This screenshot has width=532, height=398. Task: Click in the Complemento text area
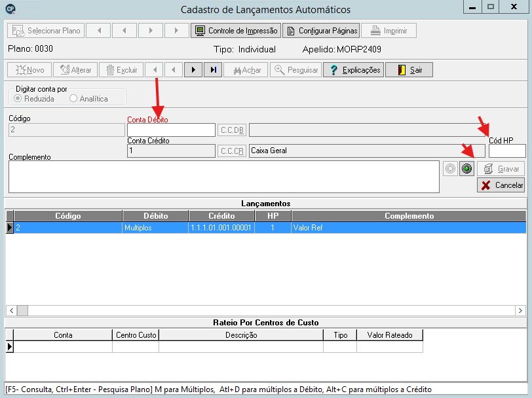224,177
